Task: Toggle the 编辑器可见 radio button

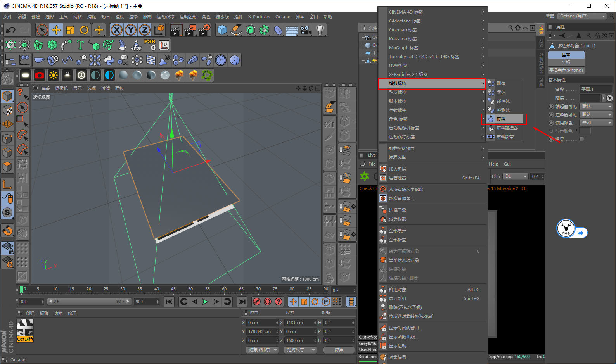Action: 551,107
